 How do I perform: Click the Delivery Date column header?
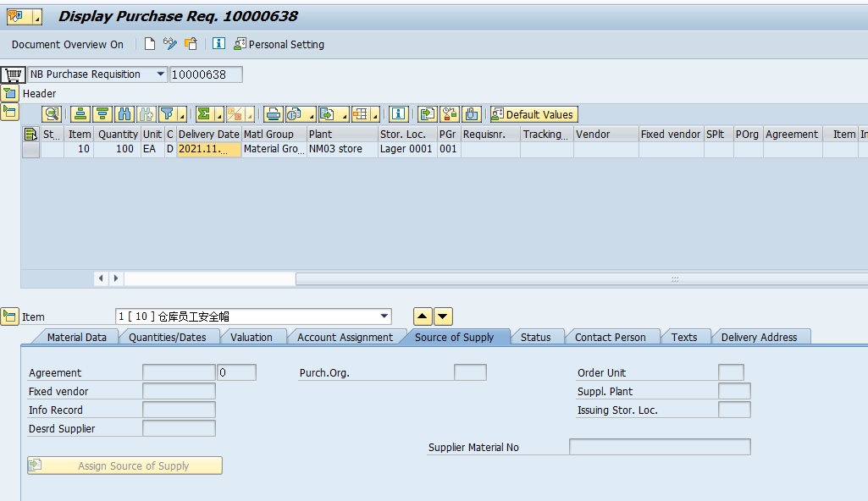(208, 134)
